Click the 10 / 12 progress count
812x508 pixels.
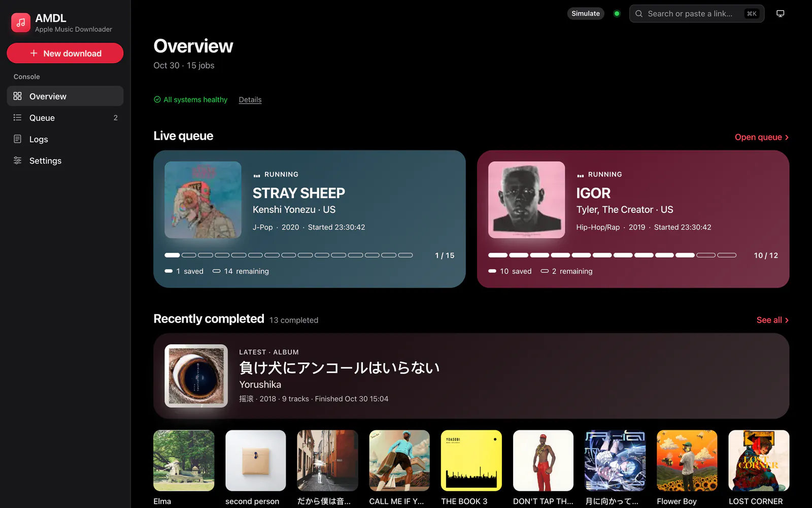(x=766, y=256)
